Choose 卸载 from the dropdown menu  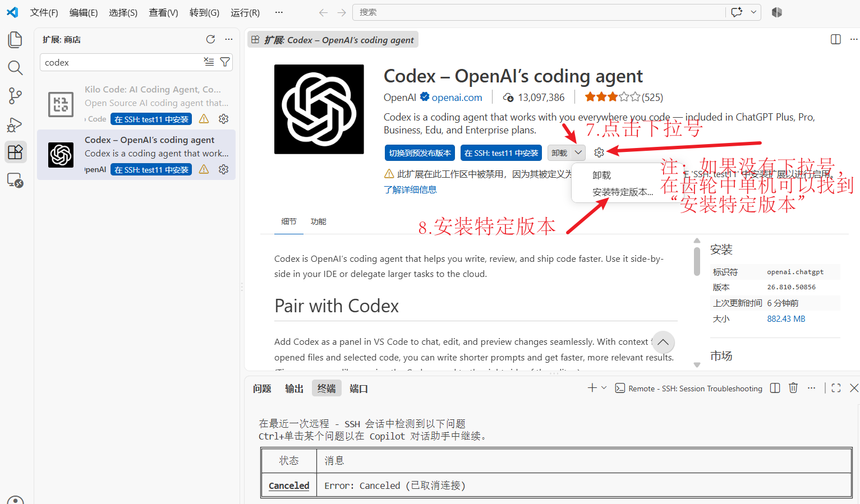pos(601,175)
